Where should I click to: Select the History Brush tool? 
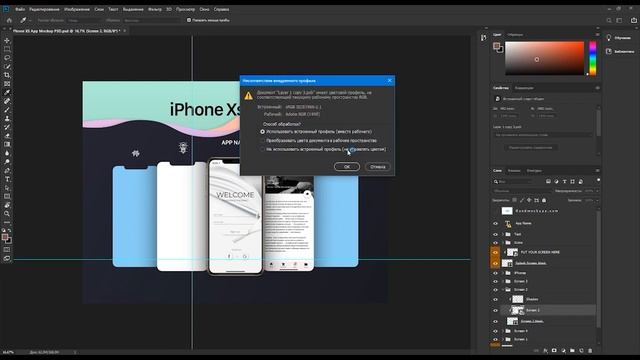[7, 127]
